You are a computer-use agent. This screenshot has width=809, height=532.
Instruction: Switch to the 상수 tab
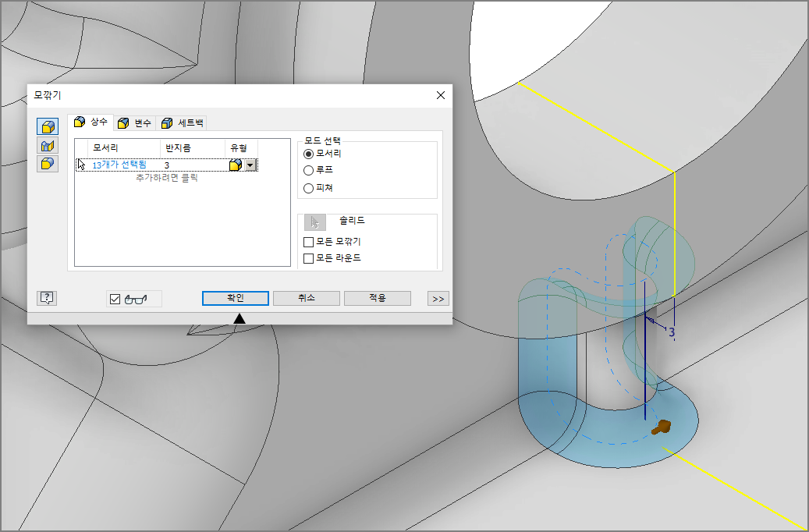[90, 122]
